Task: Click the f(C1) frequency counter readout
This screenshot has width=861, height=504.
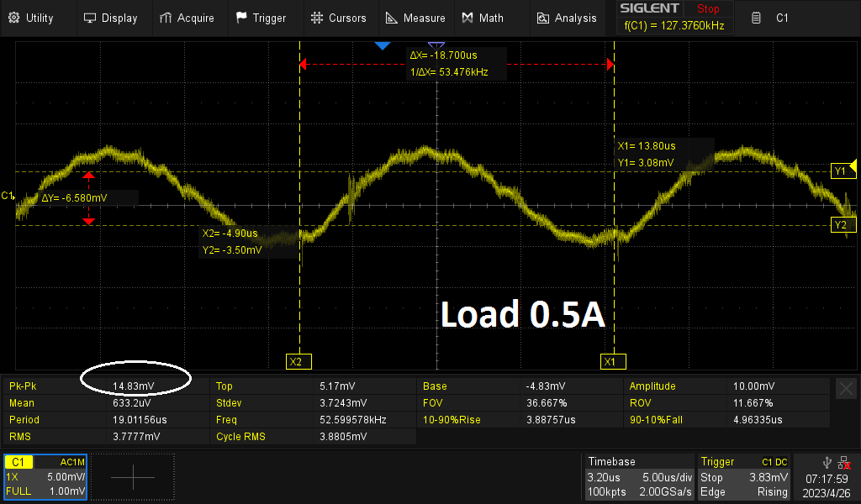Action: pyautogui.click(x=674, y=26)
